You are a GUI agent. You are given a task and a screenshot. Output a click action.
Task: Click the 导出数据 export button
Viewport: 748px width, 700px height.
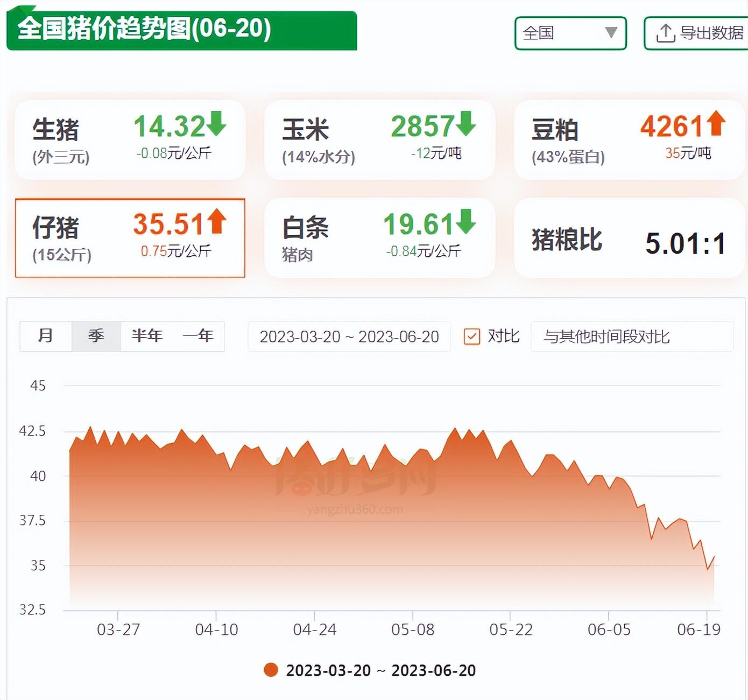[x=696, y=33]
